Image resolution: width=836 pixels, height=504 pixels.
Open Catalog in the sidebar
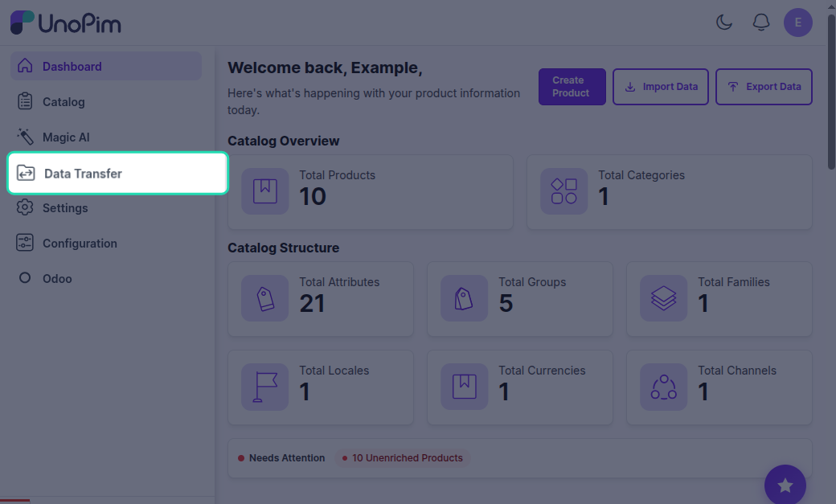(106, 101)
